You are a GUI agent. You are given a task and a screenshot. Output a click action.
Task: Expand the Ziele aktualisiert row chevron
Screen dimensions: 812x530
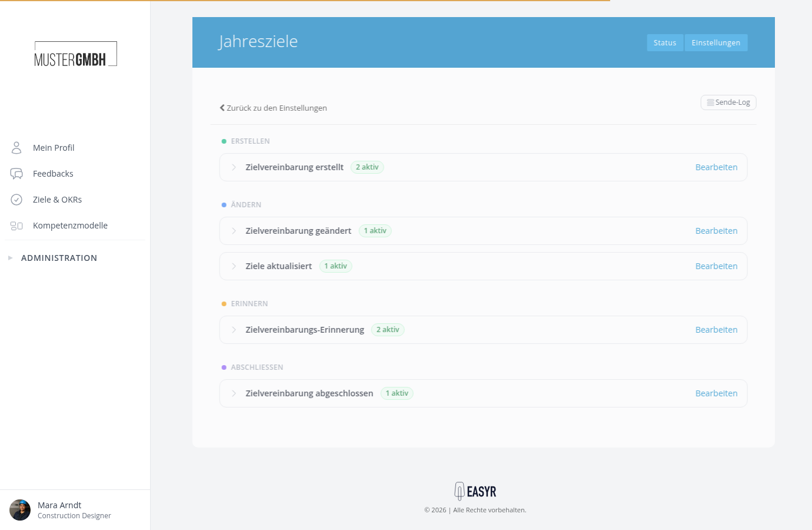pyautogui.click(x=234, y=266)
